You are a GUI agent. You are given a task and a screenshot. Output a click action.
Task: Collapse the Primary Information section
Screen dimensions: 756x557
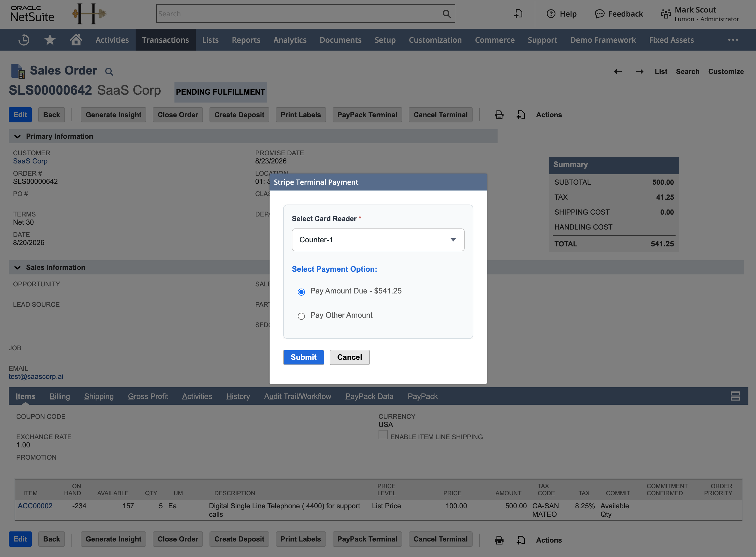[17, 137]
